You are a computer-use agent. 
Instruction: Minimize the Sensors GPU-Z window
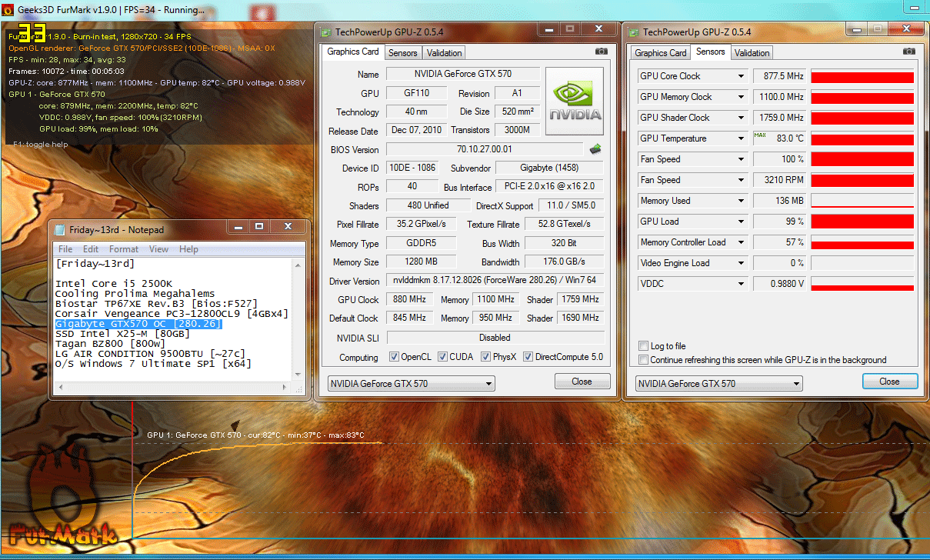point(857,28)
